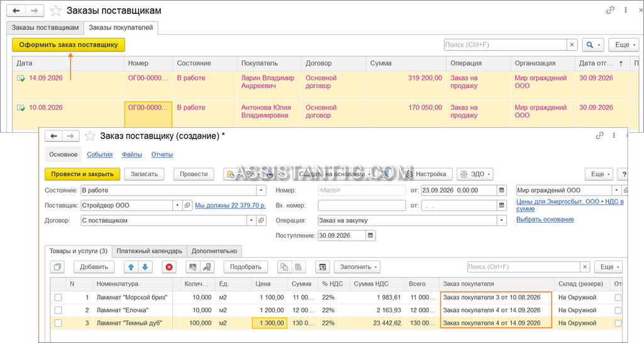Click Провести и закрыть

click(x=82, y=174)
